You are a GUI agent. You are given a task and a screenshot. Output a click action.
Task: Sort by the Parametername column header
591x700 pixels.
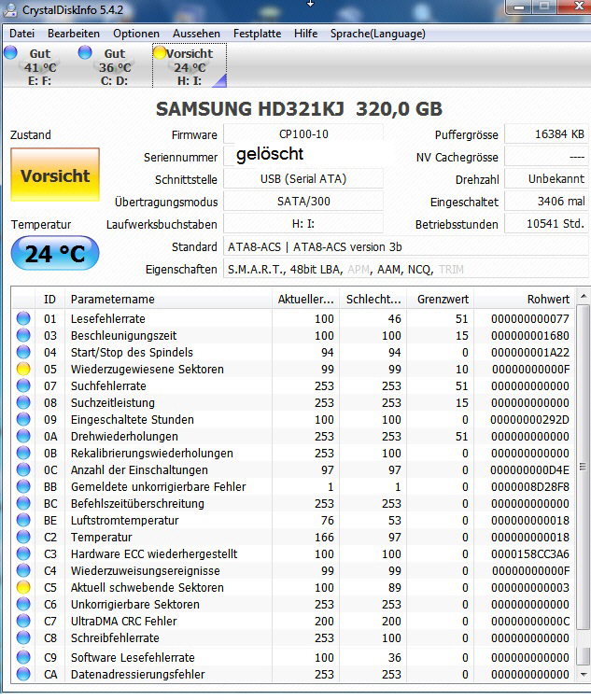[x=169, y=299]
